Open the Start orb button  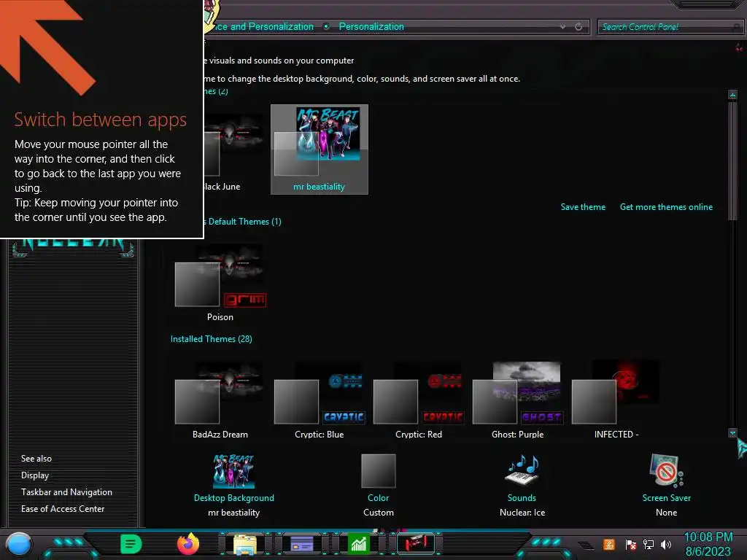[19, 545]
